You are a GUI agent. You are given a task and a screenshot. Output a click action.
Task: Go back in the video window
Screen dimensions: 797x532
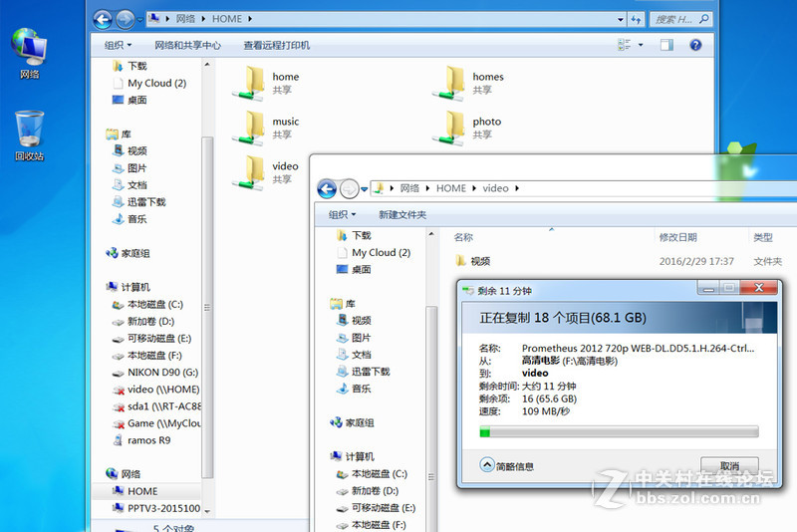pyautogui.click(x=327, y=189)
